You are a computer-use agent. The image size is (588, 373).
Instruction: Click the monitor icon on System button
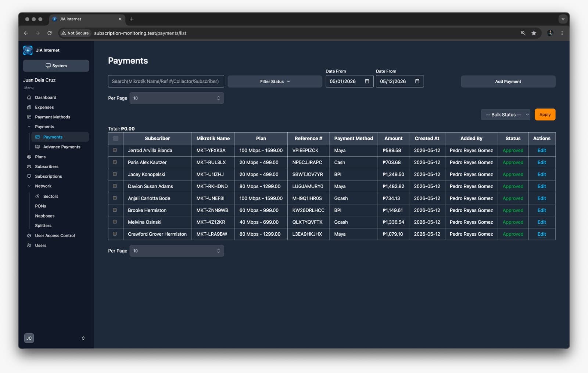pyautogui.click(x=48, y=66)
